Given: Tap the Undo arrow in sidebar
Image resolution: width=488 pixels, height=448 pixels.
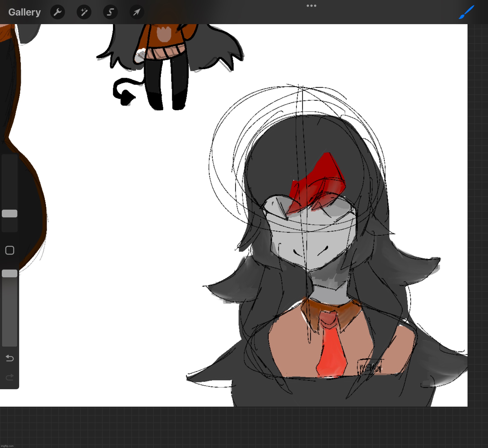Looking at the screenshot, I should [x=10, y=358].
